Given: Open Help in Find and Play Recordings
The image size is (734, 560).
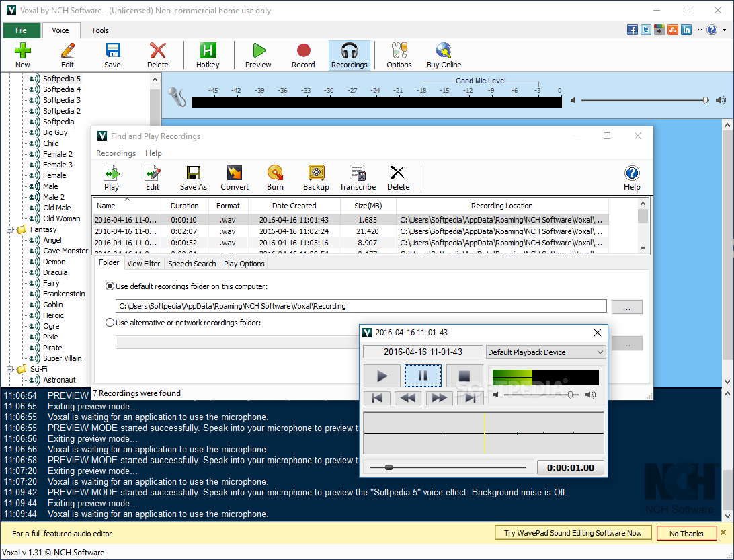Looking at the screenshot, I should pyautogui.click(x=632, y=178).
